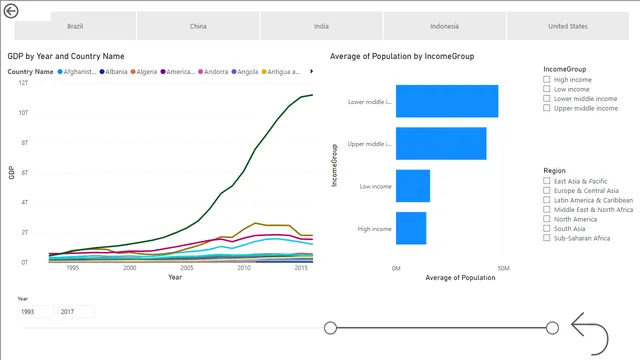Check the South Asia region
The width and height of the screenshot is (640, 360).
coord(547,228)
